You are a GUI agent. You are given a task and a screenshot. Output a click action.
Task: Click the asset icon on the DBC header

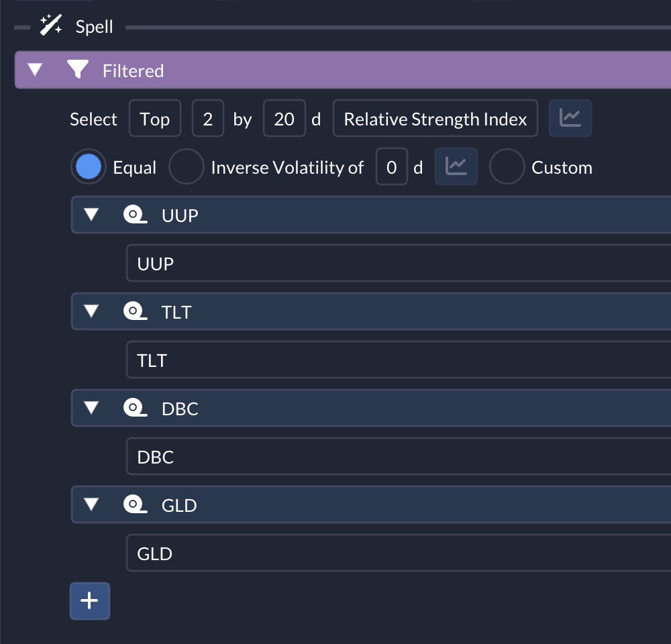coord(136,408)
